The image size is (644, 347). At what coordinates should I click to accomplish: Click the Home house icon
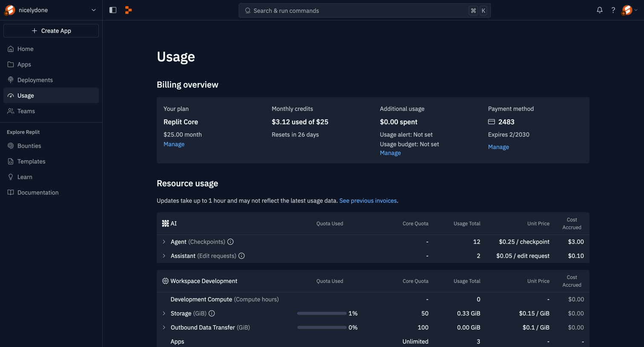11,49
